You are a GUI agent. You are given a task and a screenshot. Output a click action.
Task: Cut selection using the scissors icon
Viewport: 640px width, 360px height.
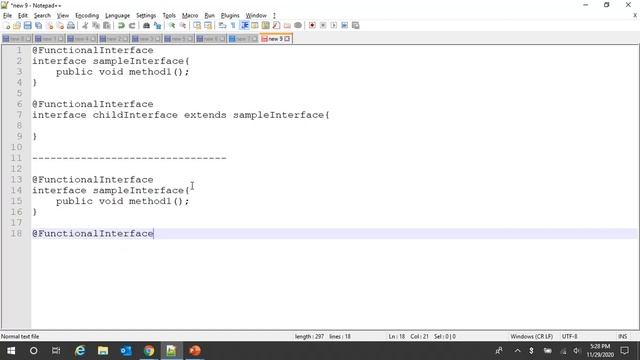[x=85, y=25]
